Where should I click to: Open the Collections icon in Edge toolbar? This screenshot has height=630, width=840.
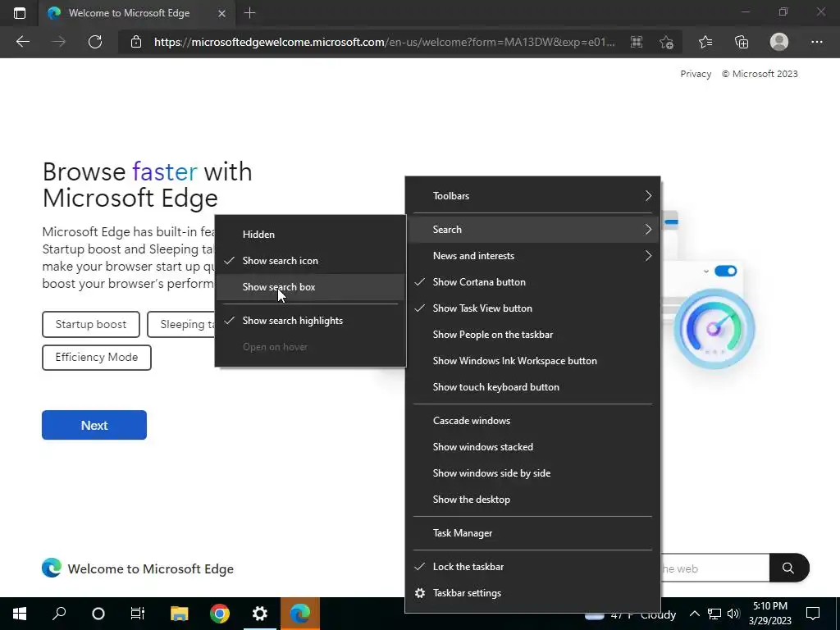[x=742, y=42]
